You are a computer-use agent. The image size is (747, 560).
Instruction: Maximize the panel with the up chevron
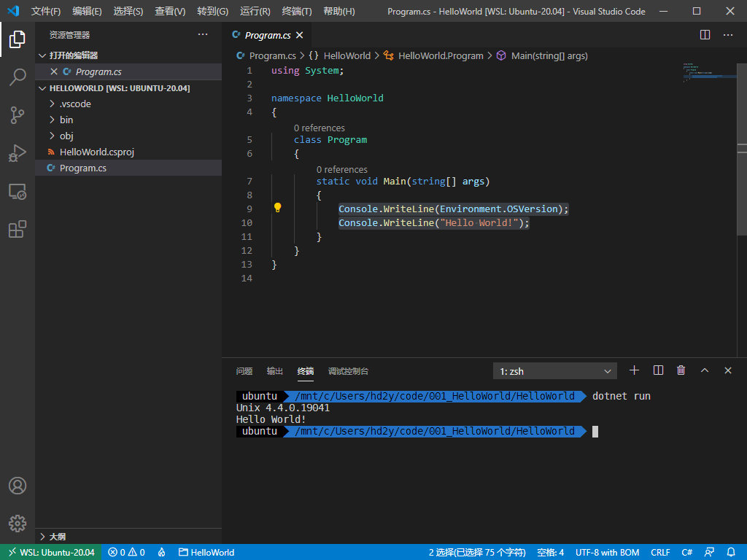point(705,370)
